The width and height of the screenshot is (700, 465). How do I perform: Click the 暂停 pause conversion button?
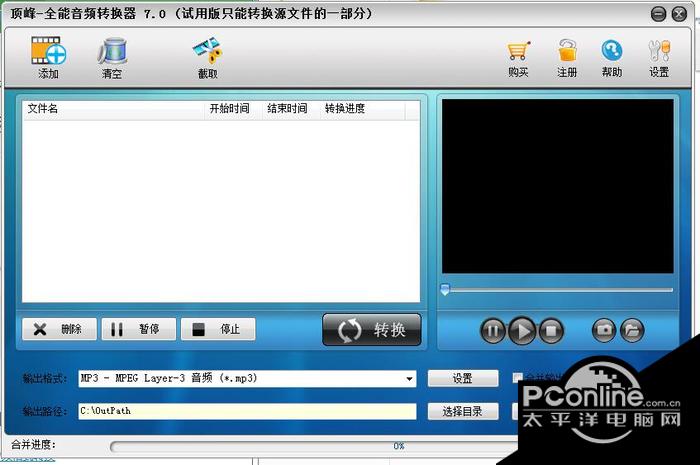(x=138, y=329)
